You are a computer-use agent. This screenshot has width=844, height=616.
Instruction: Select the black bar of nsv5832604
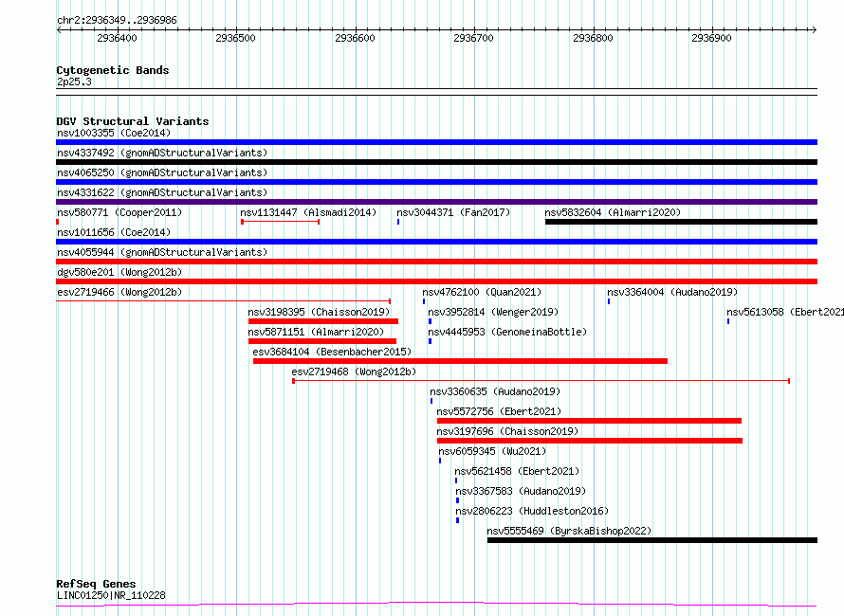(x=682, y=222)
